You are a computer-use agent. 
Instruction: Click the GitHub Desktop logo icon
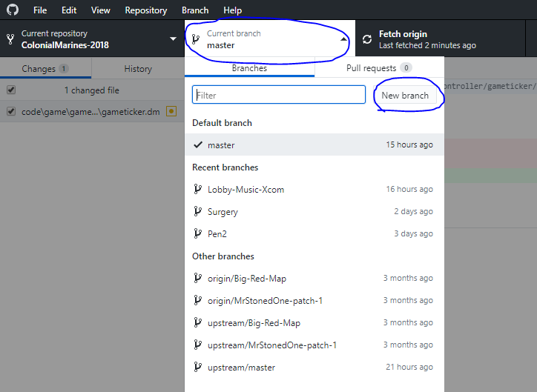click(x=13, y=10)
